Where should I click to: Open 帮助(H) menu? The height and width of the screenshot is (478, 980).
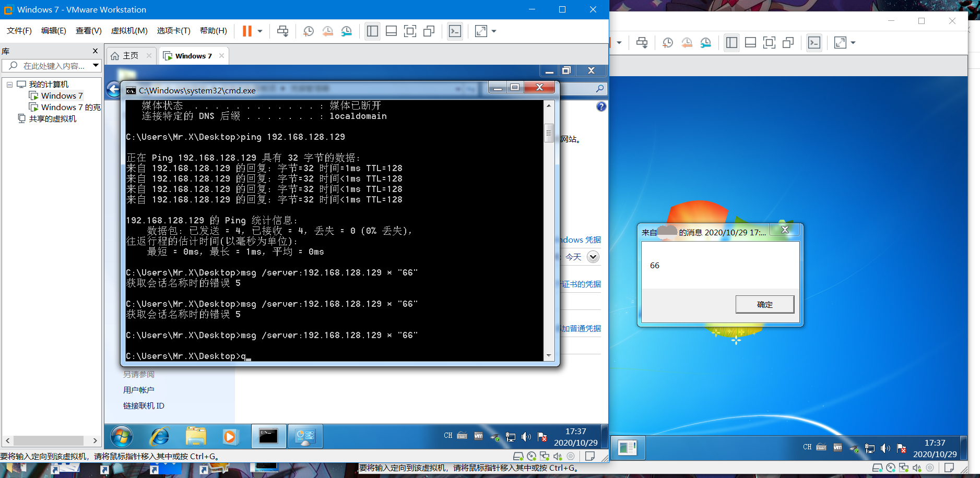214,31
